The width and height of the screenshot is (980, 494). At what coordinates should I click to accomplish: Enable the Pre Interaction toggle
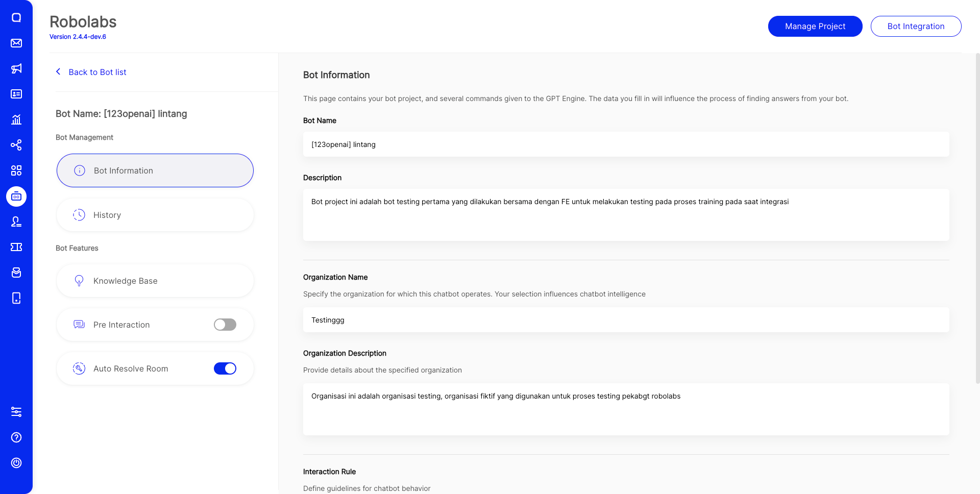pyautogui.click(x=225, y=325)
